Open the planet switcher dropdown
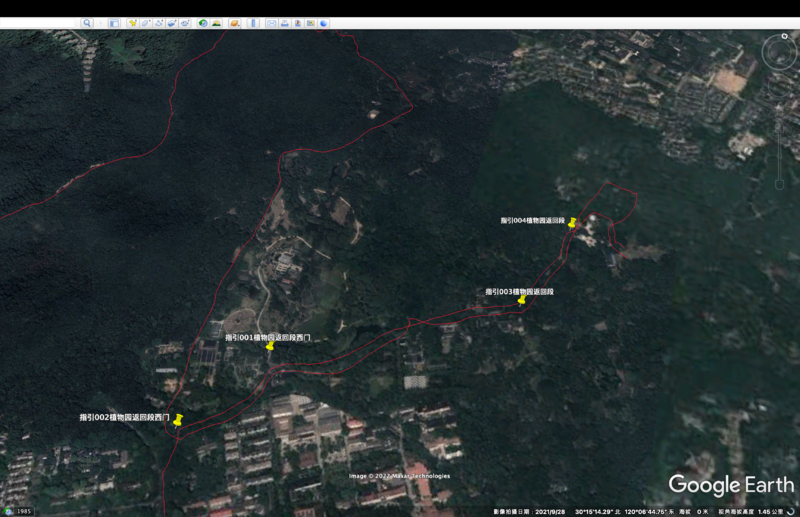 pyautogui.click(x=235, y=23)
